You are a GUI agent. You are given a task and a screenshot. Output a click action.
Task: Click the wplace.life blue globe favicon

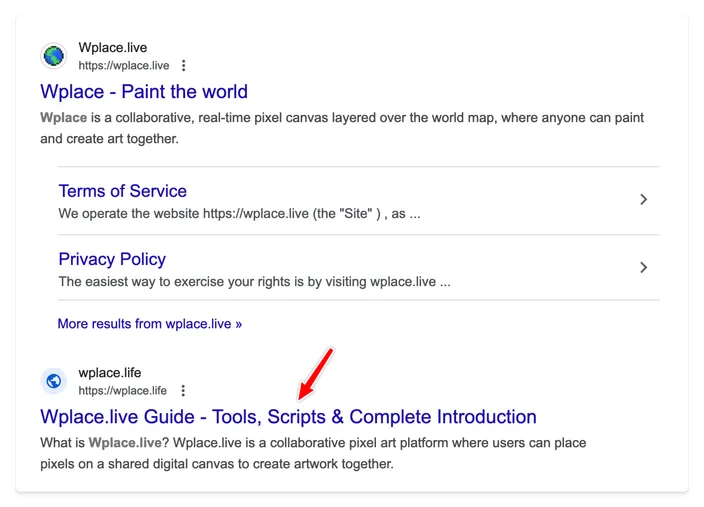54,381
